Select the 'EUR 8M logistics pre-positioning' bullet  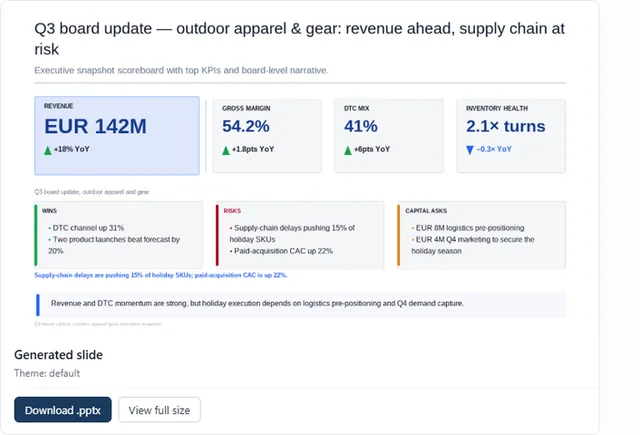(468, 228)
